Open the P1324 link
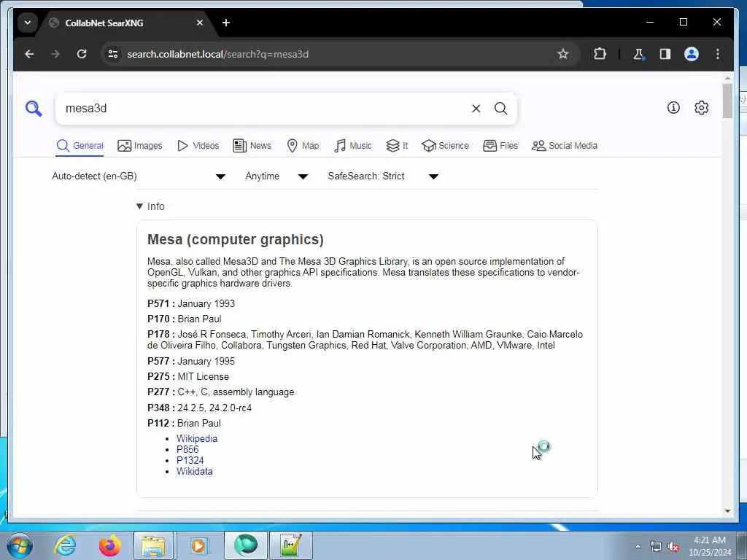747x560 pixels. point(190,461)
